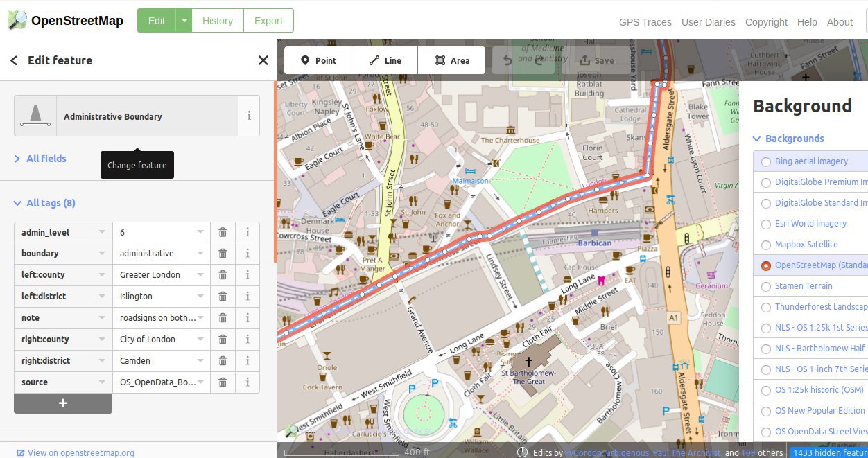Close the Edit feature panel
The width and height of the screenshot is (868, 458).
tap(263, 60)
